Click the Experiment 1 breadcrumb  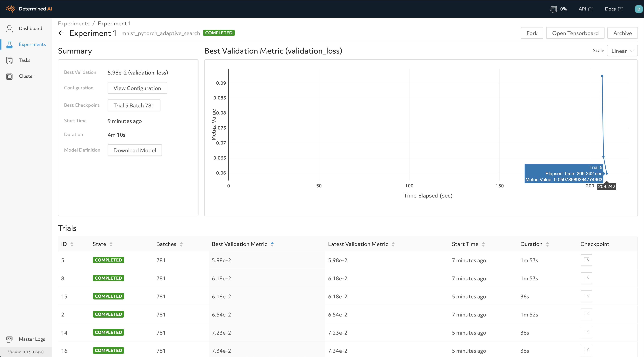114,24
